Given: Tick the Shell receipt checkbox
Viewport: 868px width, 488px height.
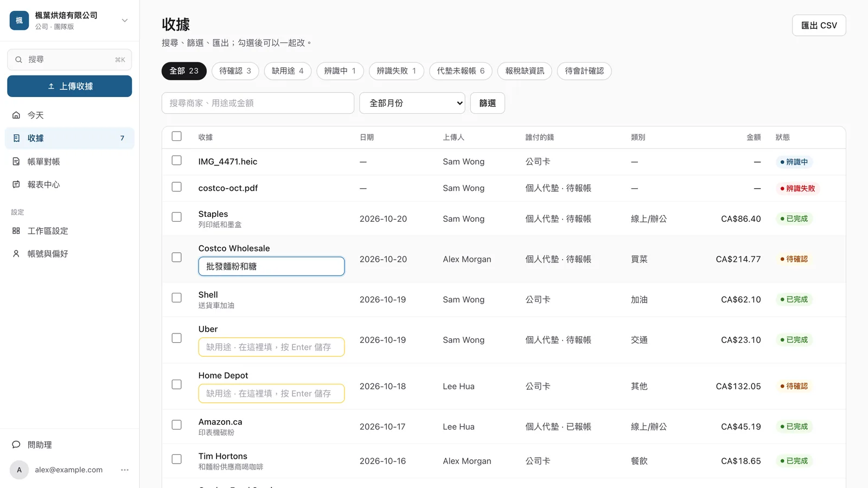Looking at the screenshot, I should point(177,298).
